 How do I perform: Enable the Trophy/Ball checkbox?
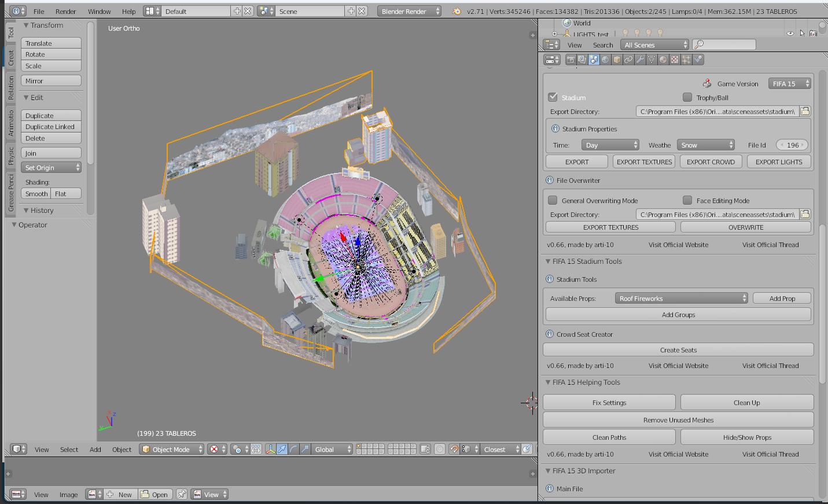[x=687, y=97]
